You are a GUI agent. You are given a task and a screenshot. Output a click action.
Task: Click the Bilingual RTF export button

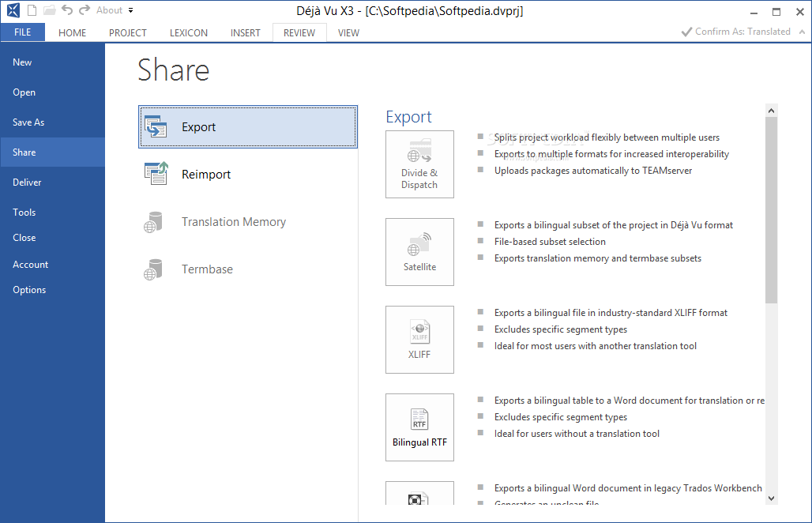[x=419, y=427]
